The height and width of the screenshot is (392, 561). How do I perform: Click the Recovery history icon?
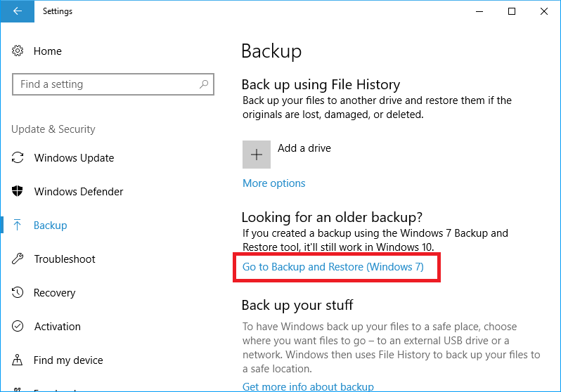click(x=18, y=293)
